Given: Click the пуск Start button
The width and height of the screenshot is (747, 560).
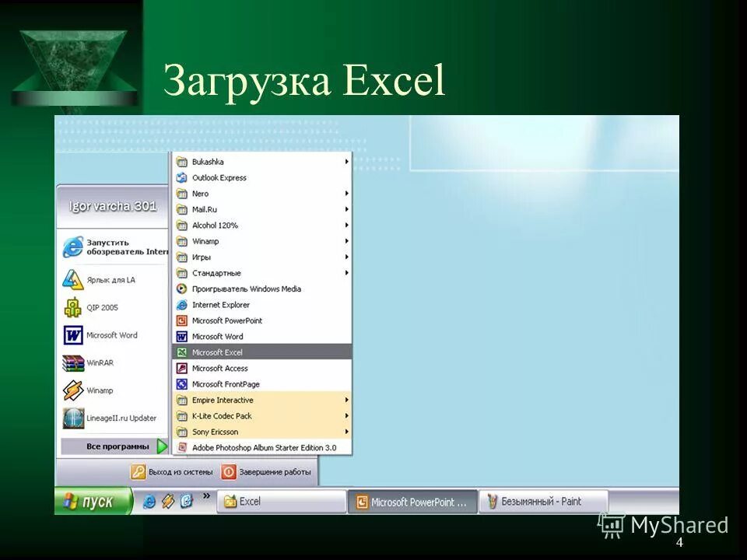Looking at the screenshot, I should pyautogui.click(x=94, y=501).
